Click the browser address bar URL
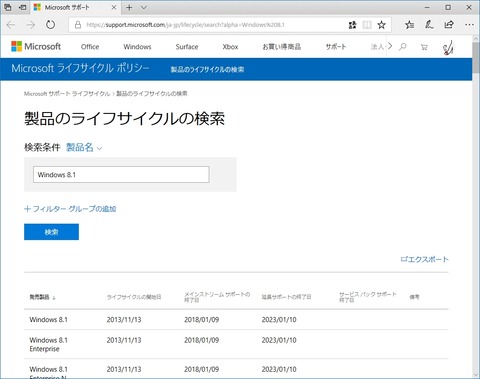Viewport: 480px width, 379px height. pos(185,25)
